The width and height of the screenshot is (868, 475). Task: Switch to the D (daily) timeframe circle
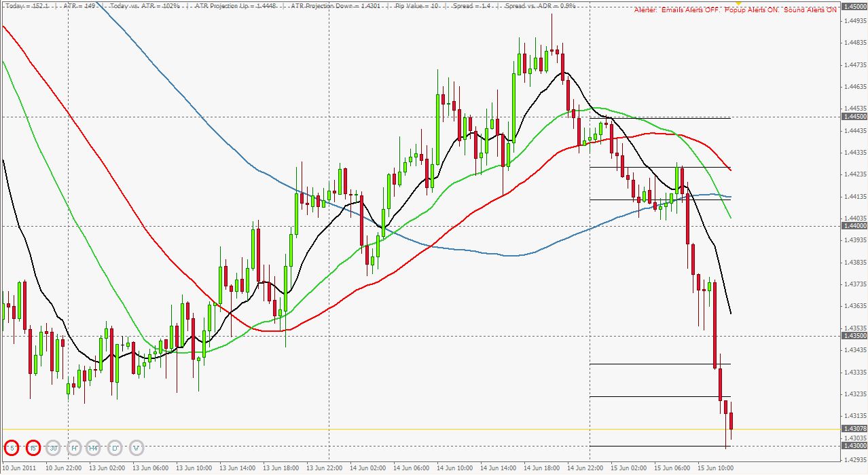click(115, 448)
